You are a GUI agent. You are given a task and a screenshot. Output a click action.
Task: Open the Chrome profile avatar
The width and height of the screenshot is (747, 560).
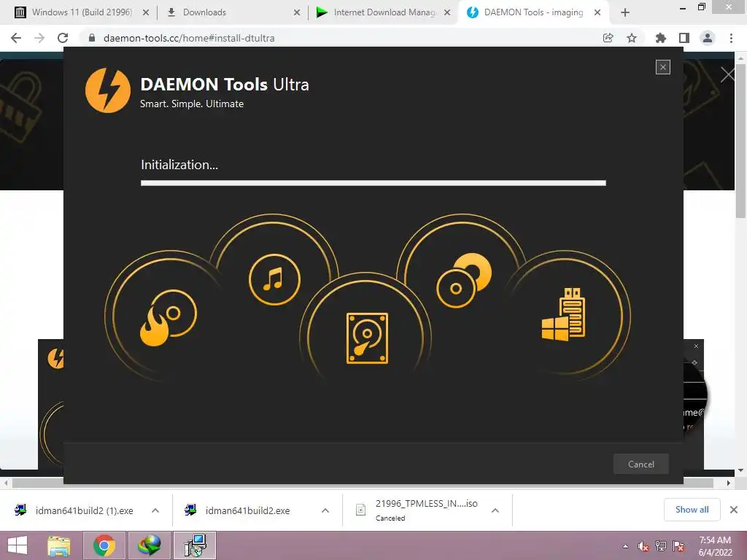708,38
